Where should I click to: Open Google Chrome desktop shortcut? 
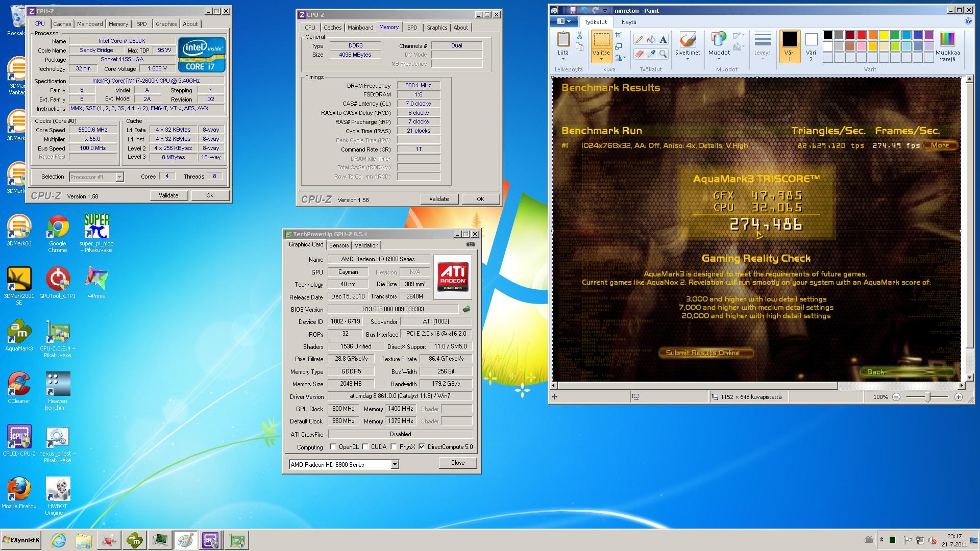pyautogui.click(x=58, y=234)
